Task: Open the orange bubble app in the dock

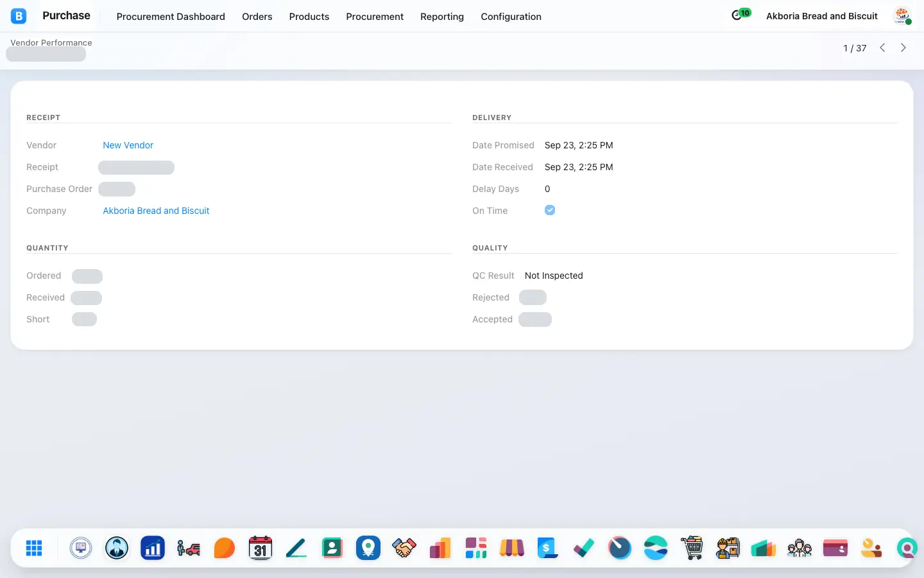Action: click(x=225, y=548)
